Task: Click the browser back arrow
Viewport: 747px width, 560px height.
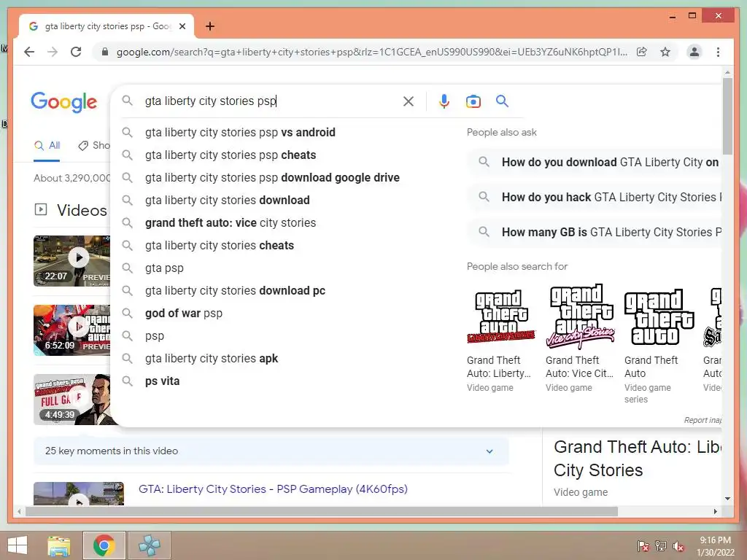Action: 29,52
